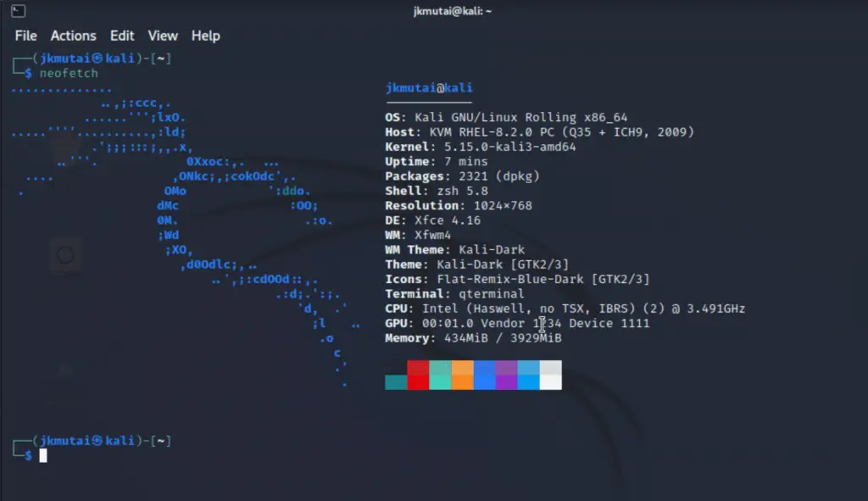Screen dimensions: 868x501
Task: Click the bottom '(jkmutai㉿kali)-[~]' prompt
Action: pyautogui.click(x=102, y=441)
